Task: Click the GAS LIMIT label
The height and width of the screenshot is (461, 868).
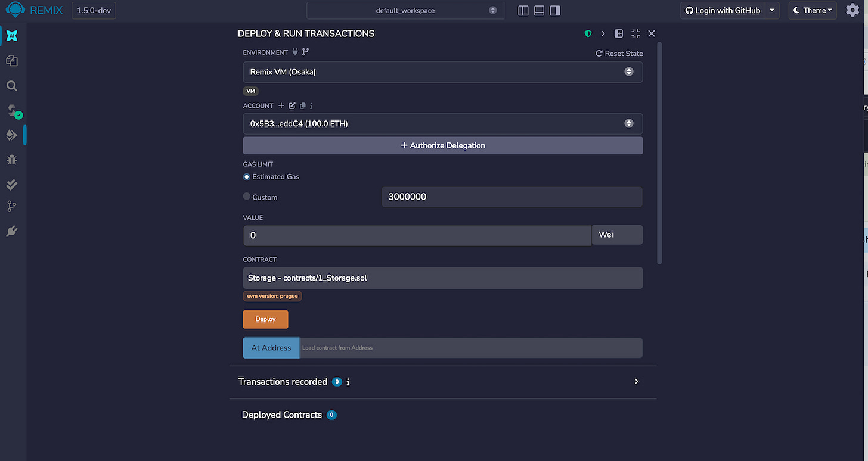Action: pyautogui.click(x=258, y=164)
